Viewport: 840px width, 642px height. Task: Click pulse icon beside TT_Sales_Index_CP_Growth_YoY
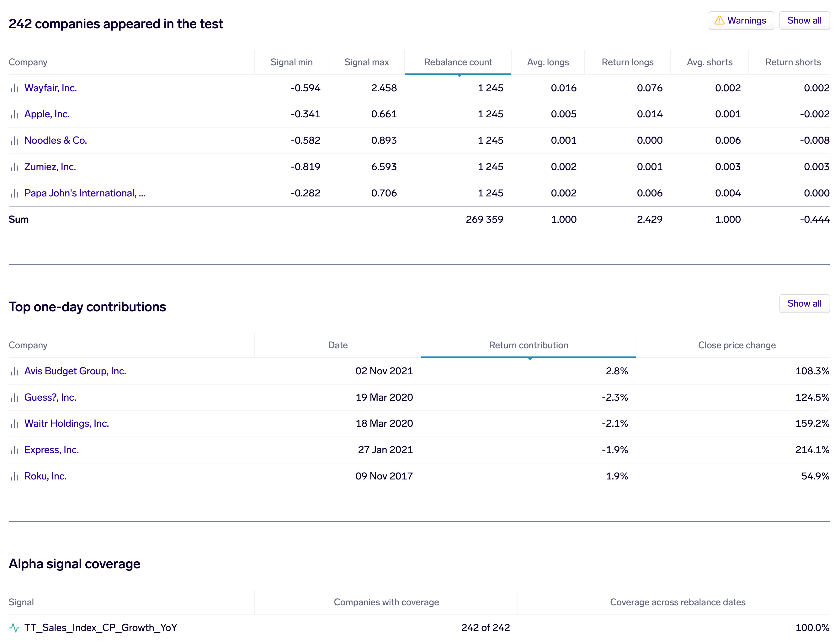[14, 628]
